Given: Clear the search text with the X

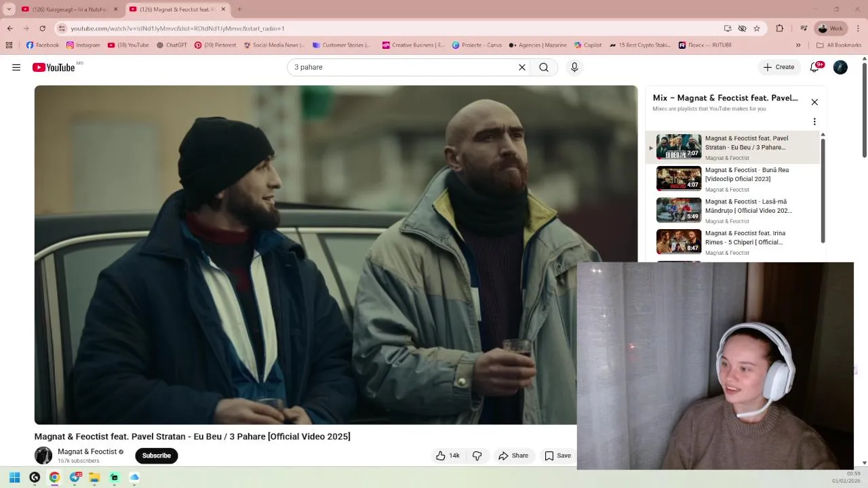Looking at the screenshot, I should pos(522,67).
